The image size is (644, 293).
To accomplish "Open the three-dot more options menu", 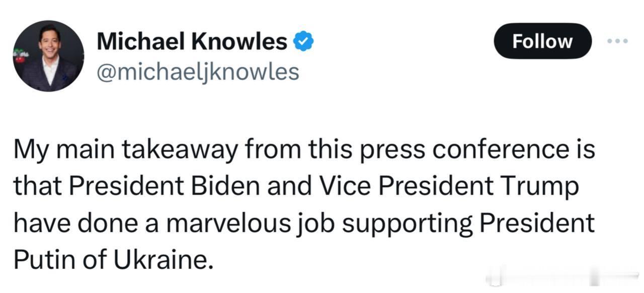I will [618, 41].
